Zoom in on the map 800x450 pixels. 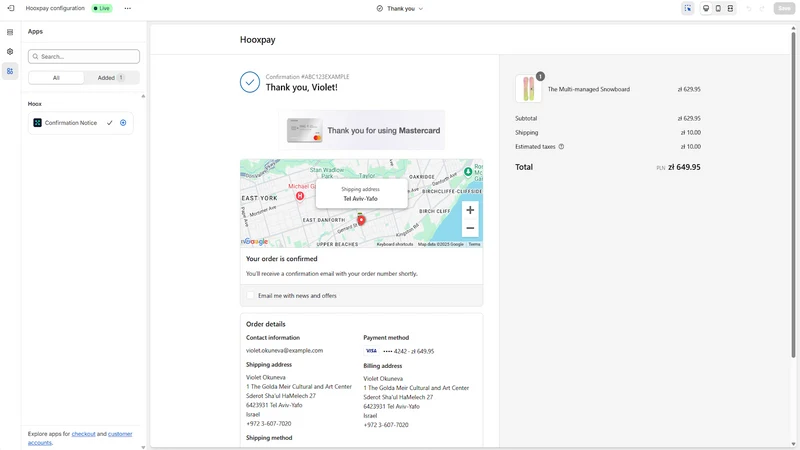[470, 210]
